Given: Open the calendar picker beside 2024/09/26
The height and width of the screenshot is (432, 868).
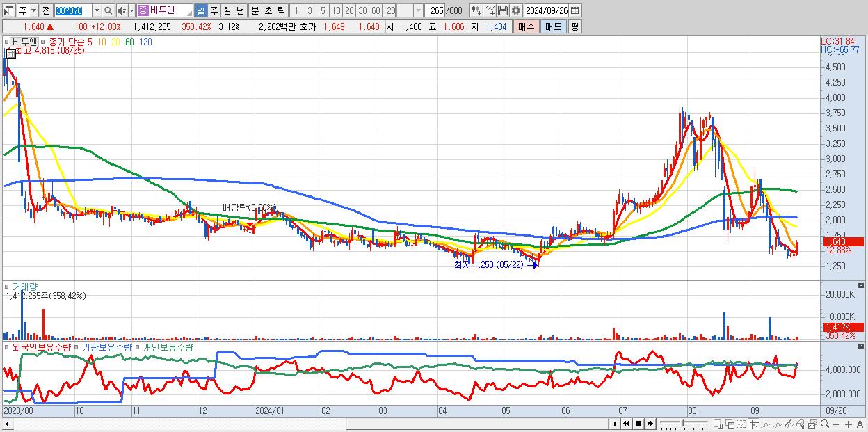Looking at the screenshot, I should pyautogui.click(x=574, y=10).
